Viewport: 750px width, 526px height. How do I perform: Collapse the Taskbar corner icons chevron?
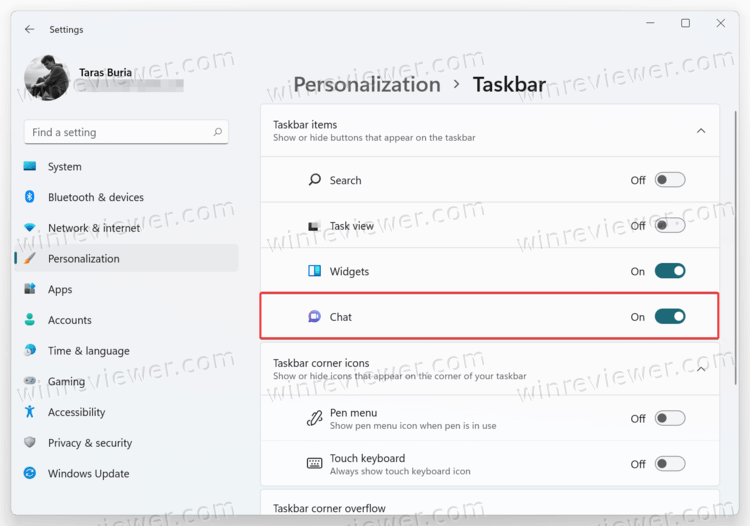[x=701, y=369]
